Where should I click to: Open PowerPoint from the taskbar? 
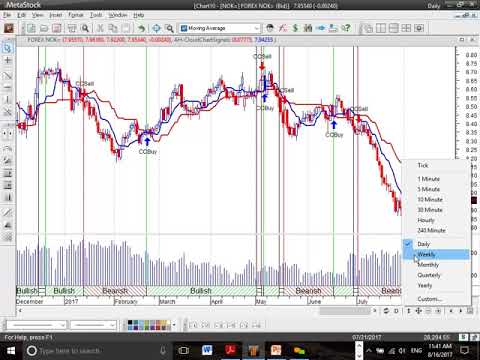(276, 350)
